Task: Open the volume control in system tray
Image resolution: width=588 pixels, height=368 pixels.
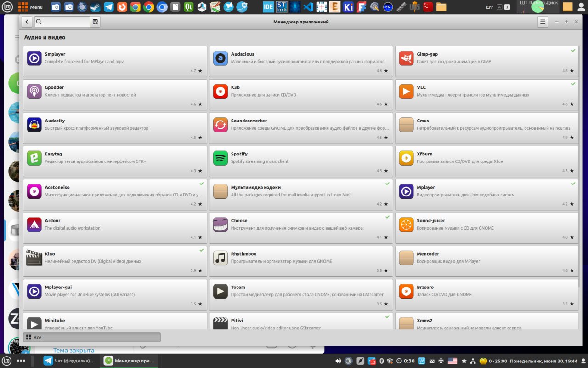Action: tap(338, 361)
